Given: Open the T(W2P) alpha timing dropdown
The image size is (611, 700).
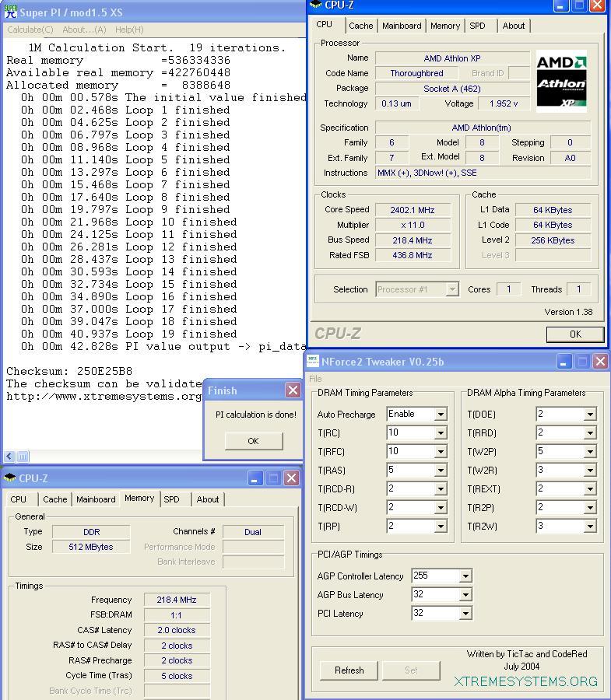Looking at the screenshot, I should pos(590,452).
